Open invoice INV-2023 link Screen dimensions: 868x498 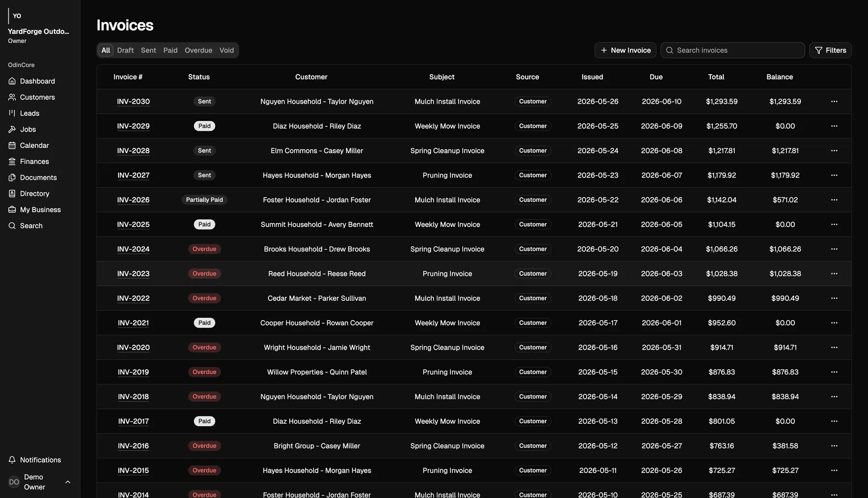[x=134, y=273]
